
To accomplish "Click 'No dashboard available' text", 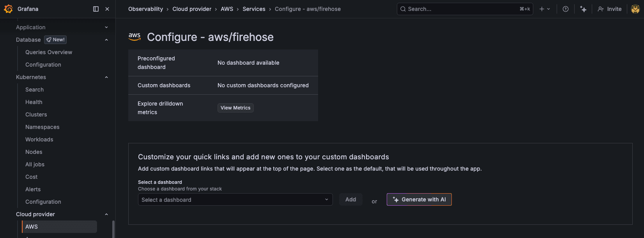I will coord(248,63).
